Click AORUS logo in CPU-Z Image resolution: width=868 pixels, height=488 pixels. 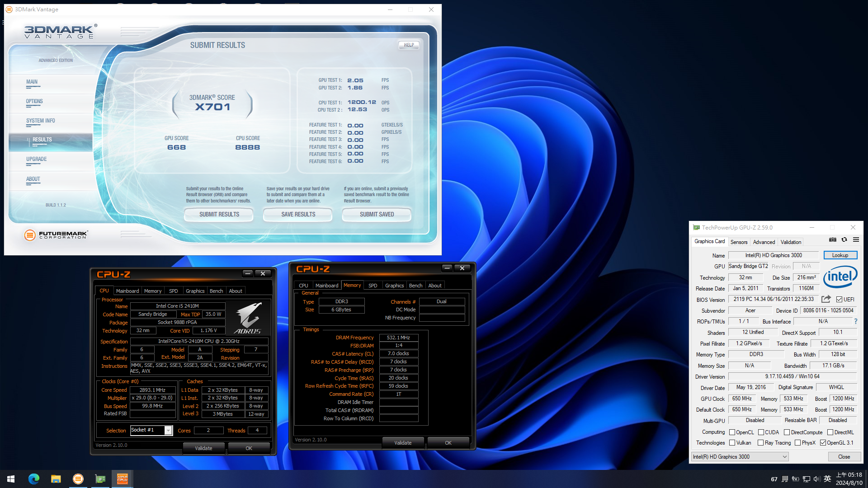(248, 318)
